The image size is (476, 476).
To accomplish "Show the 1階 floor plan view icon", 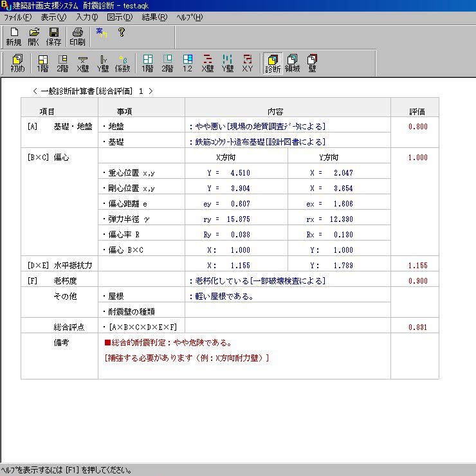I will [x=147, y=63].
